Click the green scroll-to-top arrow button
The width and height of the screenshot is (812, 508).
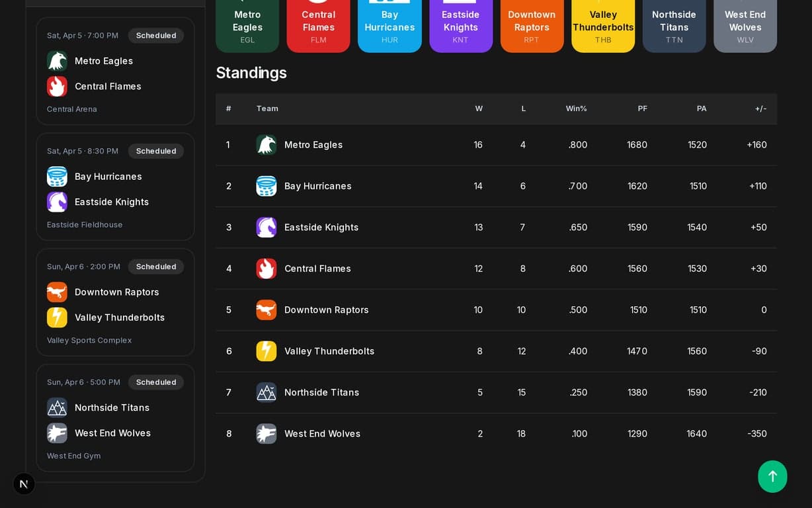[772, 476]
